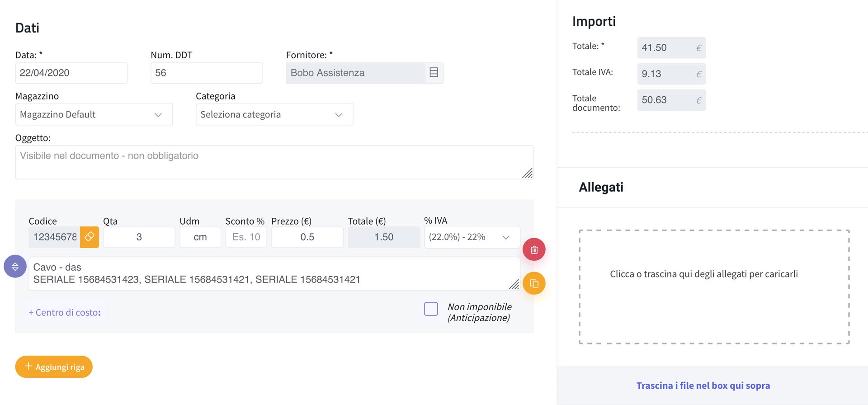Focus the Num. DDT field with 56

pos(207,73)
